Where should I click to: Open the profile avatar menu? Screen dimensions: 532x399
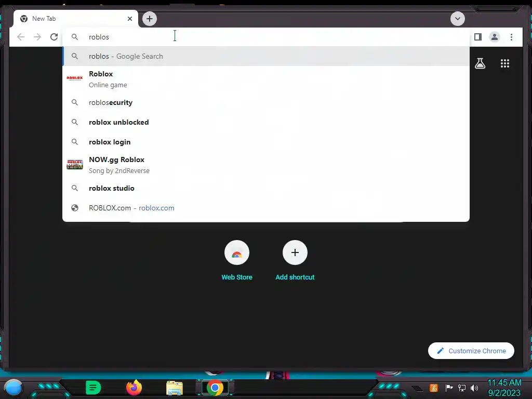point(495,37)
